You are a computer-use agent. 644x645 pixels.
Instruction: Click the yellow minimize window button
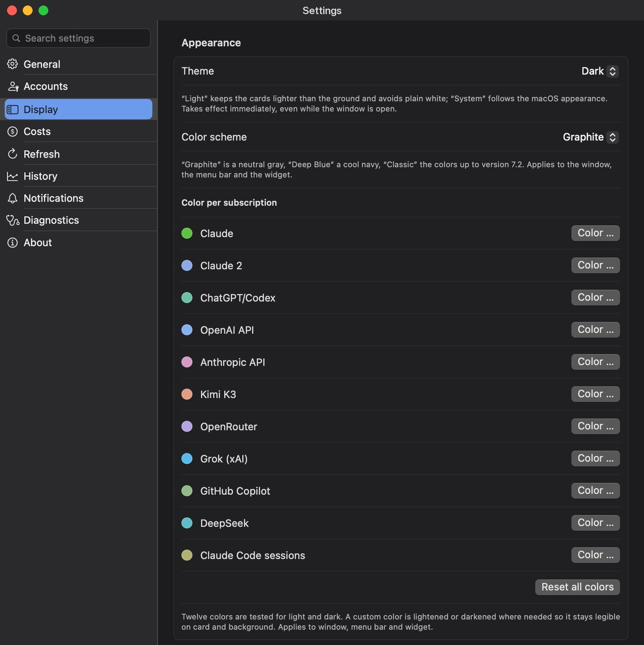(28, 11)
